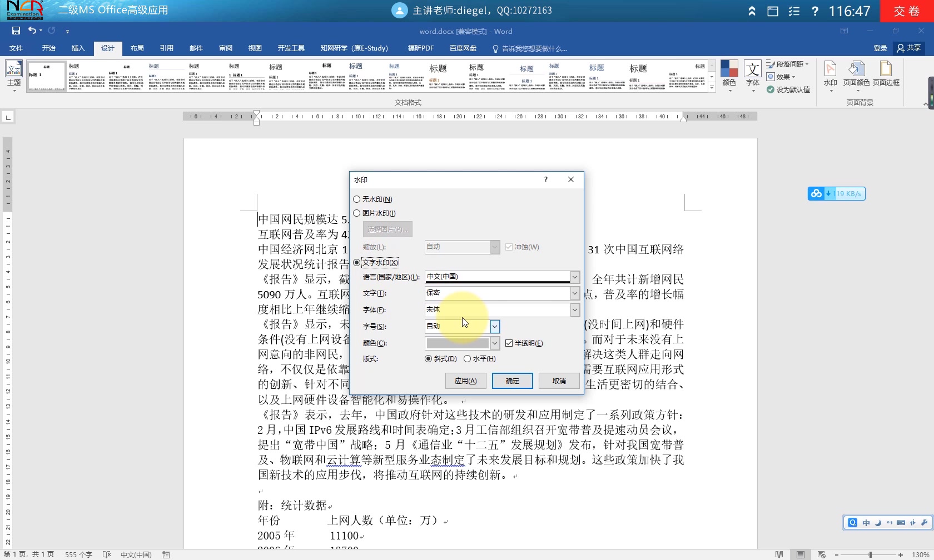The width and height of the screenshot is (934, 560).
Task: Open the 邮件 ribbon tab
Action: pyautogui.click(x=196, y=48)
